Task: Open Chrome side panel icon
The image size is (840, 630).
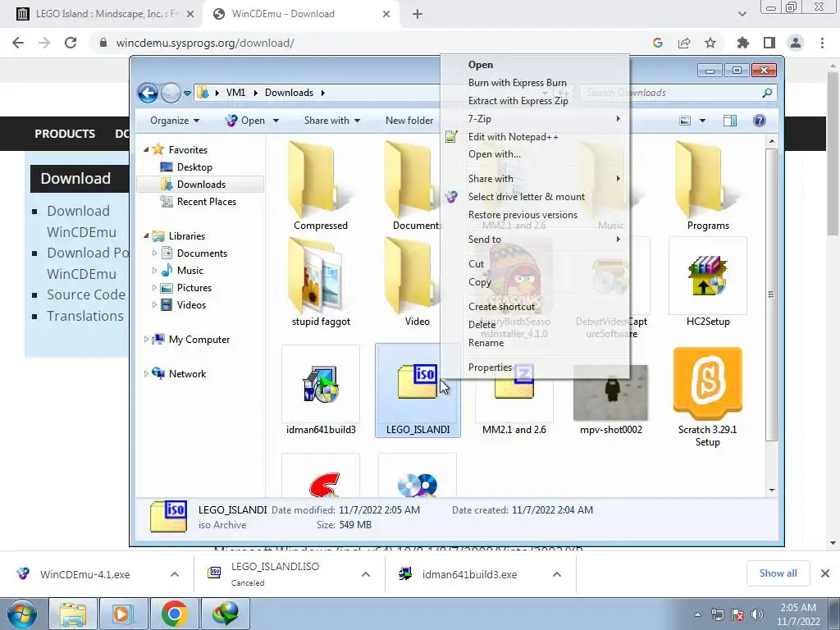Action: click(x=769, y=43)
